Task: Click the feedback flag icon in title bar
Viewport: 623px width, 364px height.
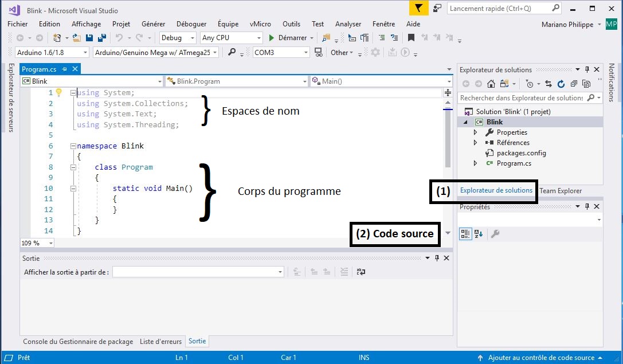Action: pyautogui.click(x=418, y=8)
